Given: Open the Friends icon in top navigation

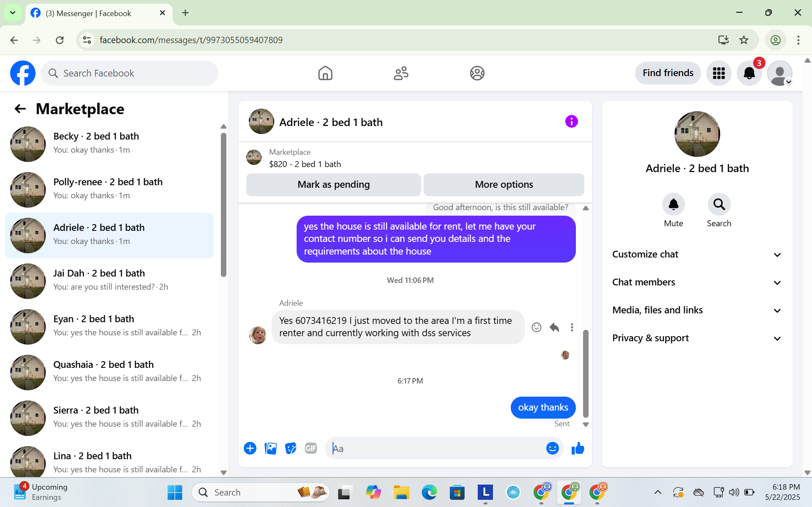Looking at the screenshot, I should (401, 73).
